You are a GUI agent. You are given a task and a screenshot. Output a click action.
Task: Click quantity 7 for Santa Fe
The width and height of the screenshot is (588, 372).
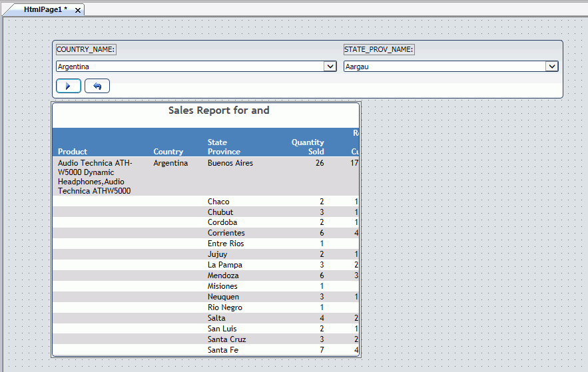click(322, 350)
